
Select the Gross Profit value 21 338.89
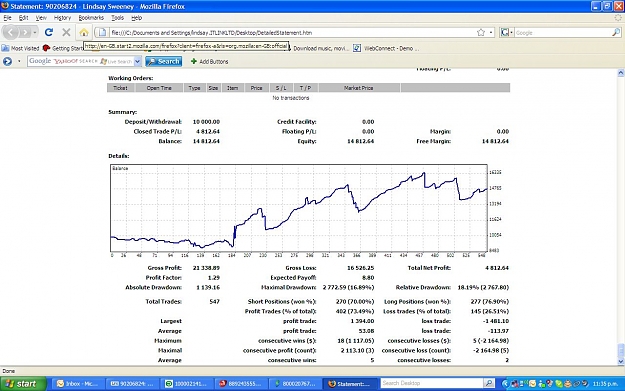point(206,268)
